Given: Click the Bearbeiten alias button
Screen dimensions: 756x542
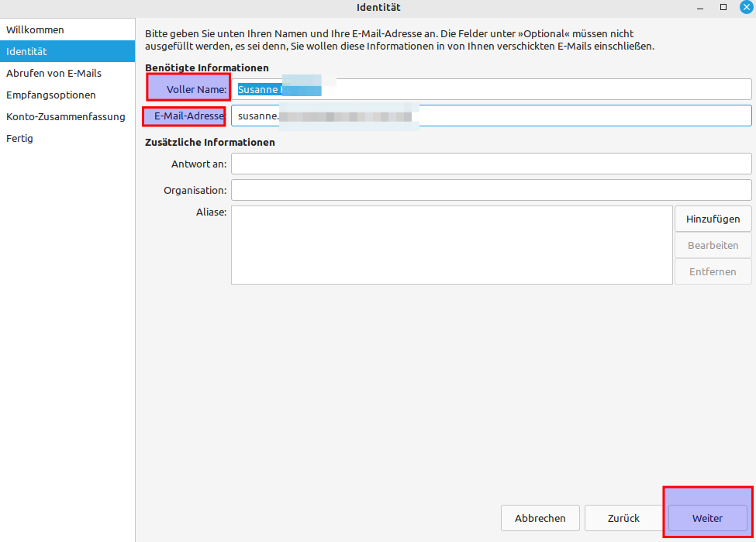Looking at the screenshot, I should (x=713, y=245).
